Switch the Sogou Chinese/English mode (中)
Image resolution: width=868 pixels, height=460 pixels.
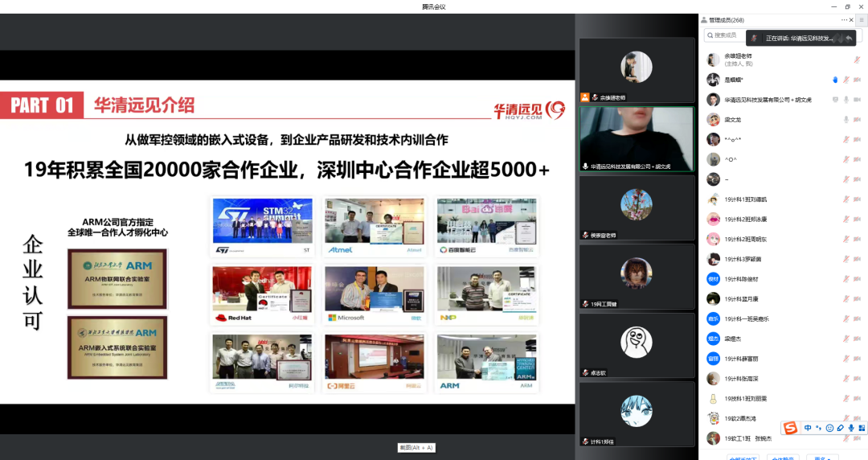[808, 428]
